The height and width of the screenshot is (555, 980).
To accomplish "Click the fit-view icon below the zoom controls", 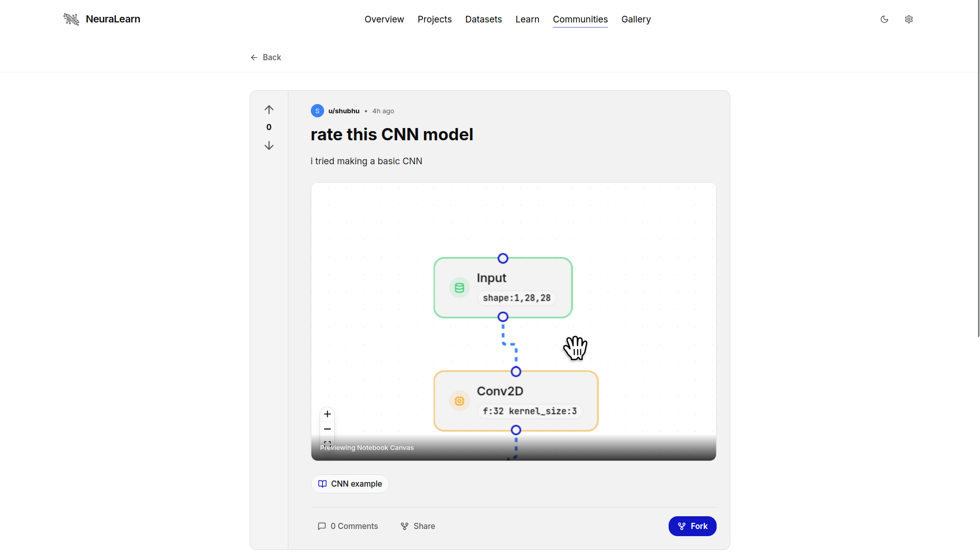I will pos(327,443).
